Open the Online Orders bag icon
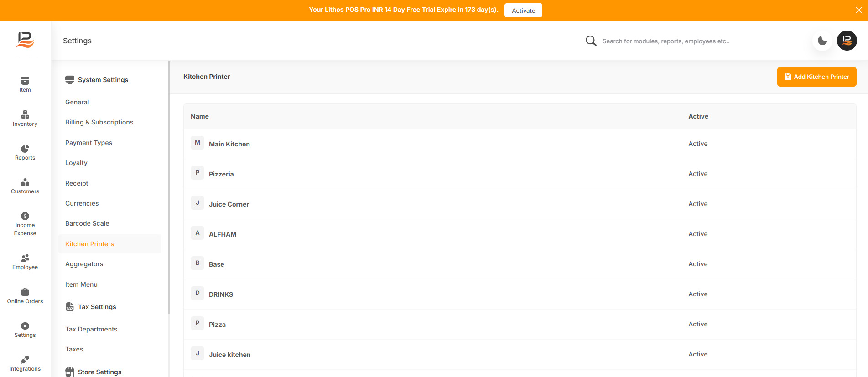The height and width of the screenshot is (377, 868). click(25, 292)
